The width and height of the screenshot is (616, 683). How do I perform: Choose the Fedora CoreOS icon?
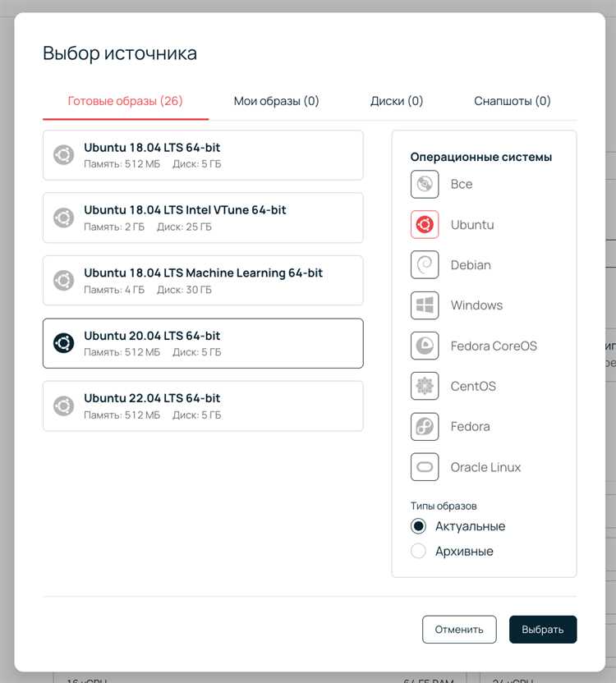point(424,346)
